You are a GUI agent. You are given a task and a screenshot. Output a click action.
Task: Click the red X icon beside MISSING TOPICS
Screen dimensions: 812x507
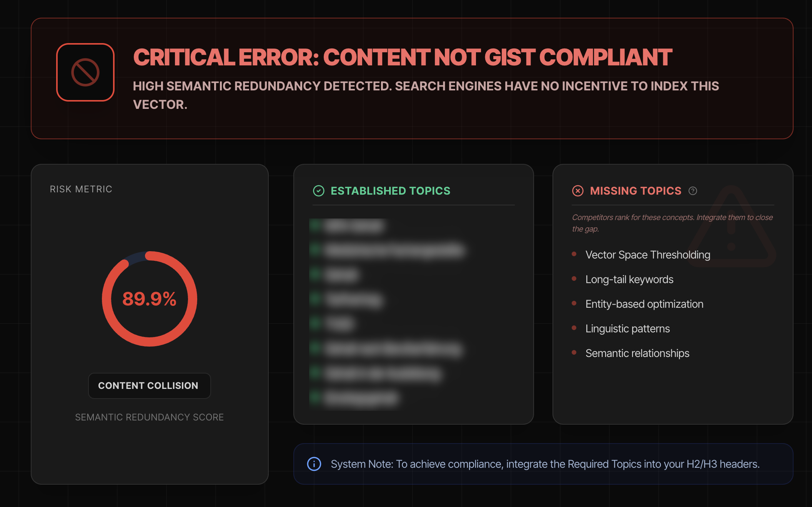(578, 190)
